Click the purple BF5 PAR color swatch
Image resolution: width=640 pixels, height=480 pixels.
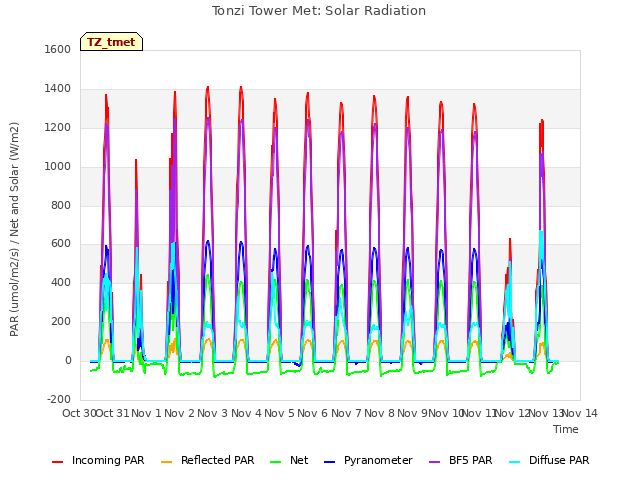[x=435, y=462]
